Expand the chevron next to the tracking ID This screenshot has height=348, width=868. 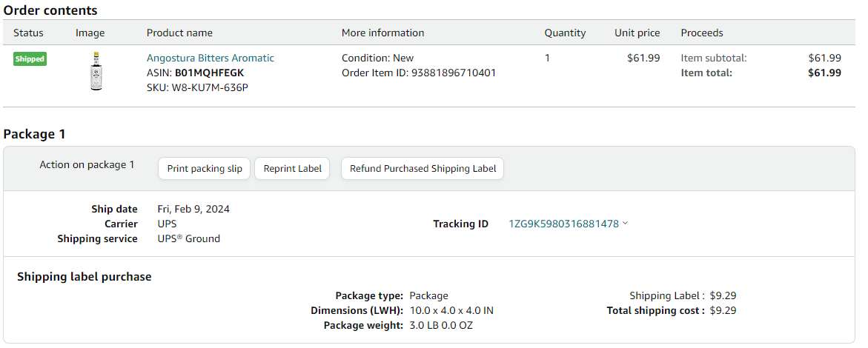coord(625,224)
